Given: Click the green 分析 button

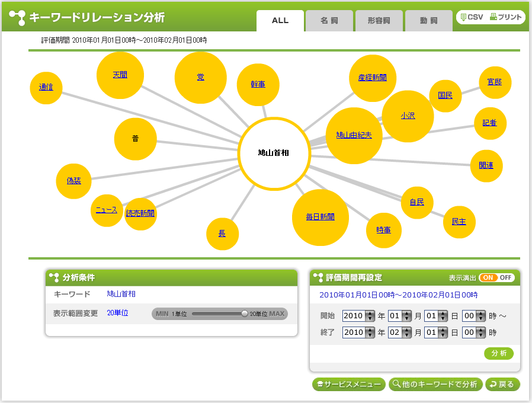Looking at the screenshot, I should pyautogui.click(x=499, y=353).
